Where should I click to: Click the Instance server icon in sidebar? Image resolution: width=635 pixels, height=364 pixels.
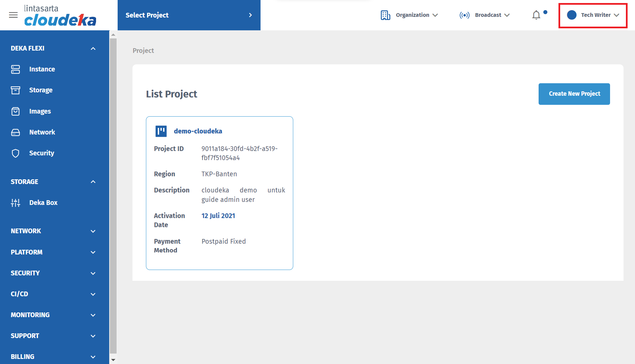coord(16,69)
